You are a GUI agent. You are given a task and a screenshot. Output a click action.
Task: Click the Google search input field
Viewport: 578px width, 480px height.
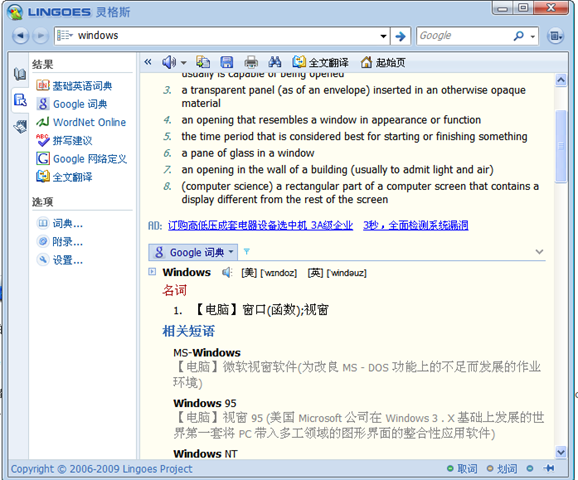465,36
